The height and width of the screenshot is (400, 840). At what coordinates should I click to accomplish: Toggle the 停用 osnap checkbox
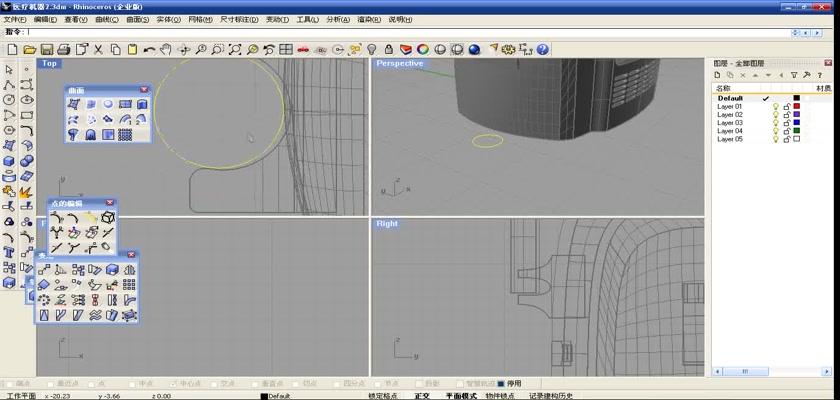(x=502, y=383)
